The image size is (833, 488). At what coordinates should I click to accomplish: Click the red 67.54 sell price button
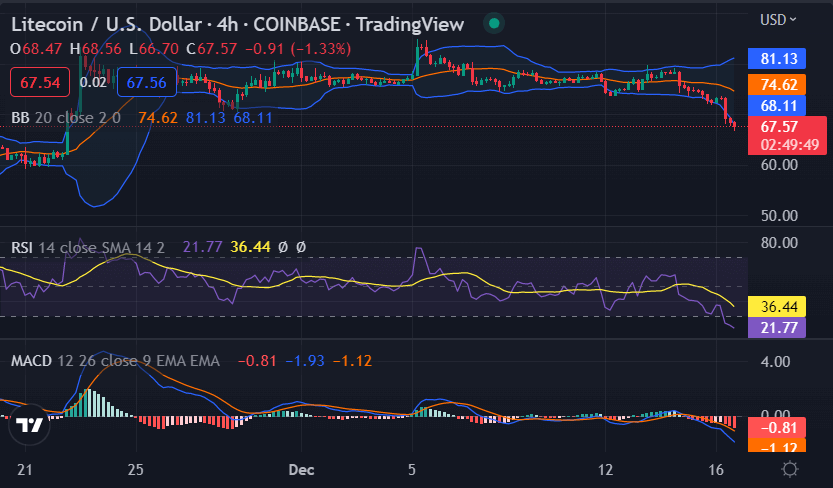coord(40,82)
